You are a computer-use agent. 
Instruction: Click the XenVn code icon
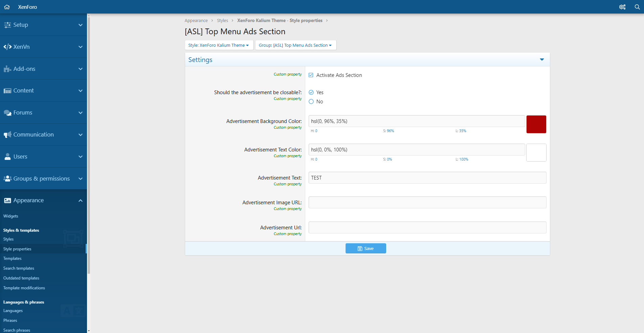click(7, 47)
